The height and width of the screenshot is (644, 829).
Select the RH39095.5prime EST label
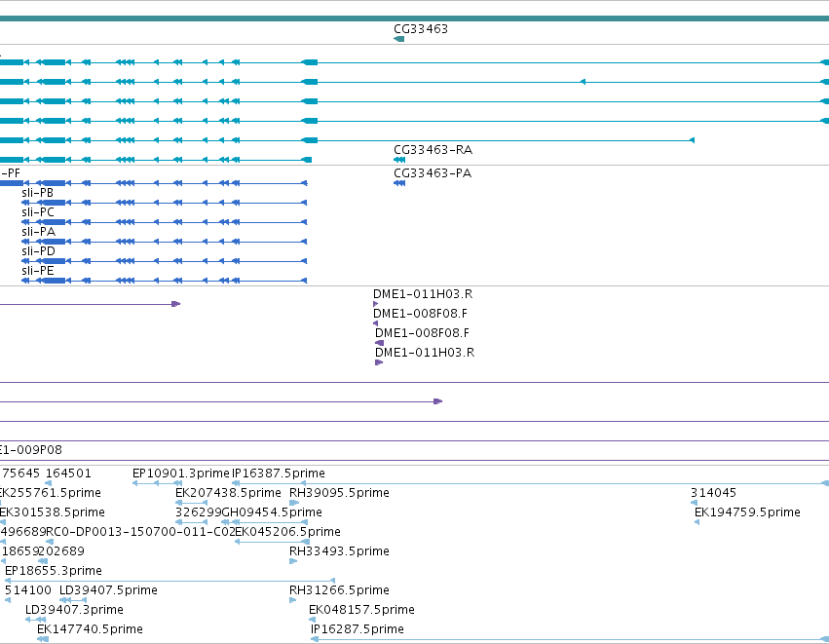tap(339, 493)
